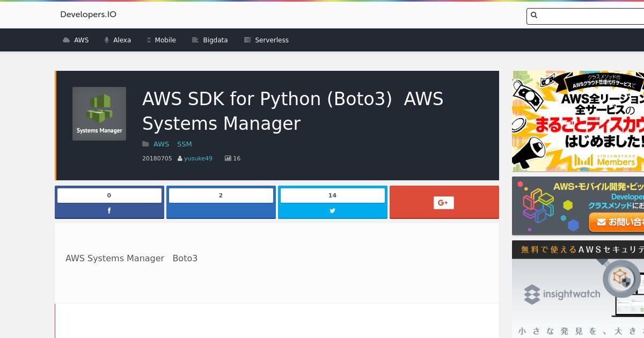
Task: Open the AWS mobile development inquiry banner
Action: pos(578,206)
